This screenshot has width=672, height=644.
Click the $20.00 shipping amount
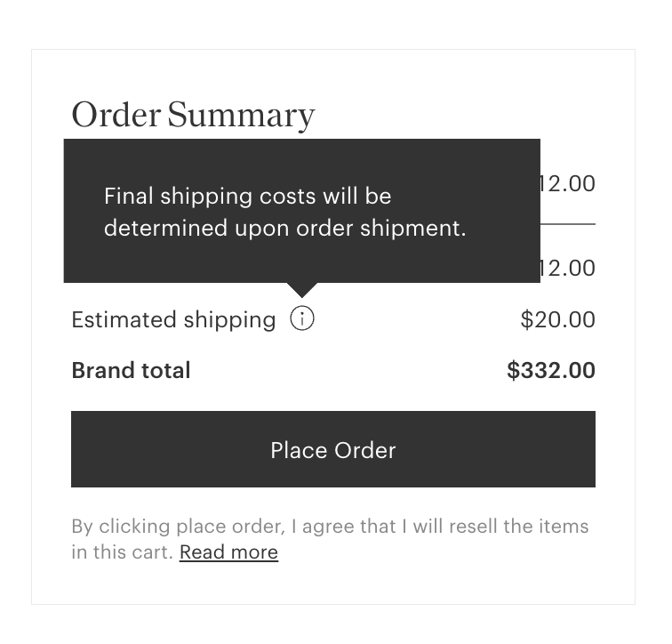tap(557, 319)
